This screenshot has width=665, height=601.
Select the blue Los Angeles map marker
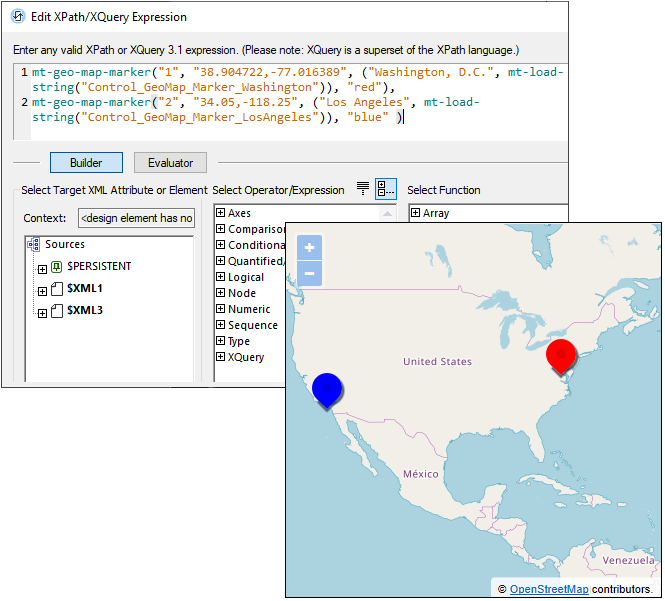(x=327, y=389)
